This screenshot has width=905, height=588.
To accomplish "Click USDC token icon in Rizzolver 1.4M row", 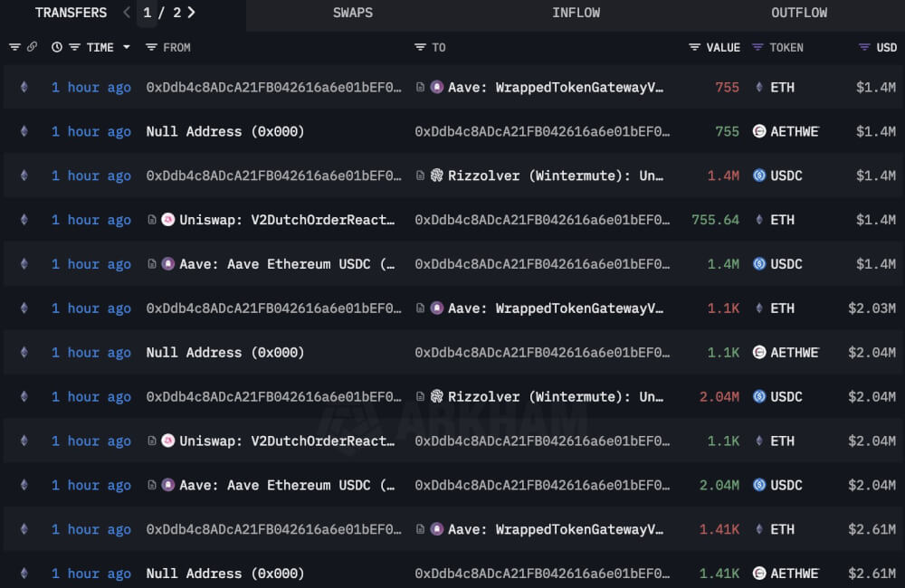I will [x=759, y=175].
